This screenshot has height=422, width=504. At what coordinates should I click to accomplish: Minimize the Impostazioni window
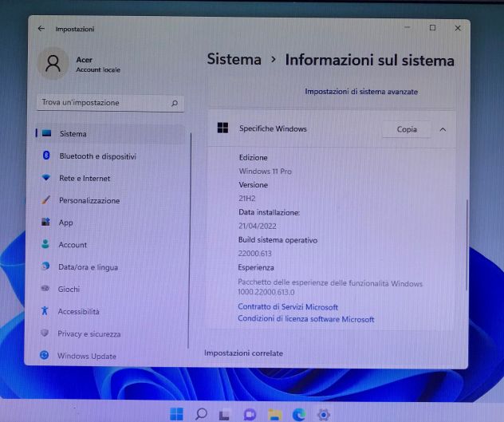(x=408, y=28)
